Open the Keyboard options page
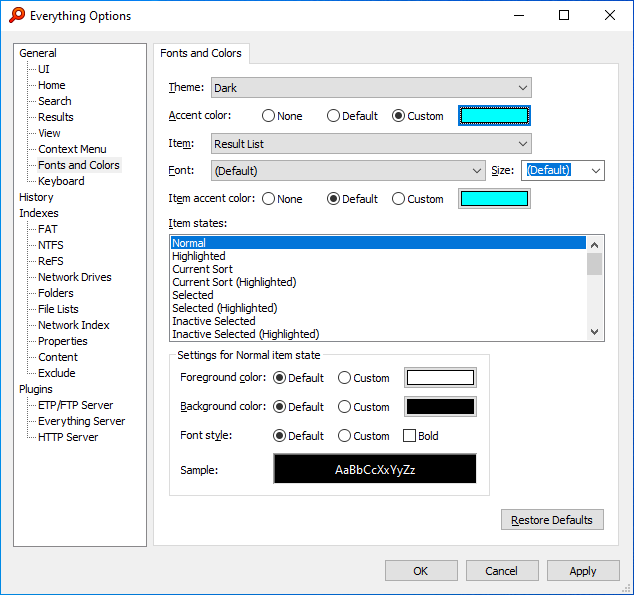This screenshot has width=634, height=595. (x=61, y=181)
